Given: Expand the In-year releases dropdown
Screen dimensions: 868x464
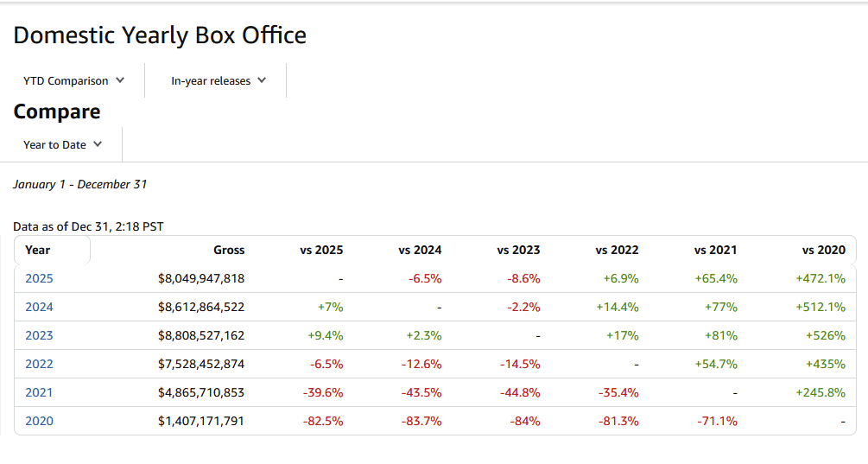Looking at the screenshot, I should tap(218, 80).
